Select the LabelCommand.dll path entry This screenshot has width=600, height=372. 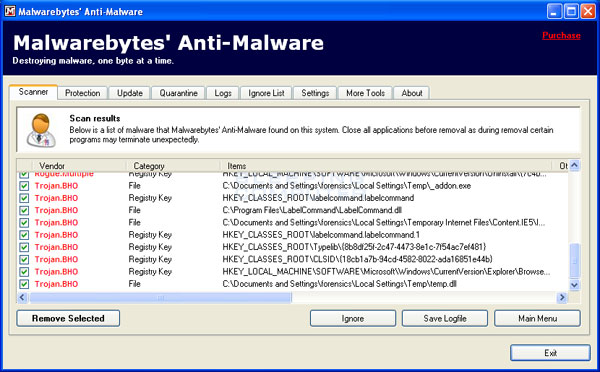tap(312, 210)
